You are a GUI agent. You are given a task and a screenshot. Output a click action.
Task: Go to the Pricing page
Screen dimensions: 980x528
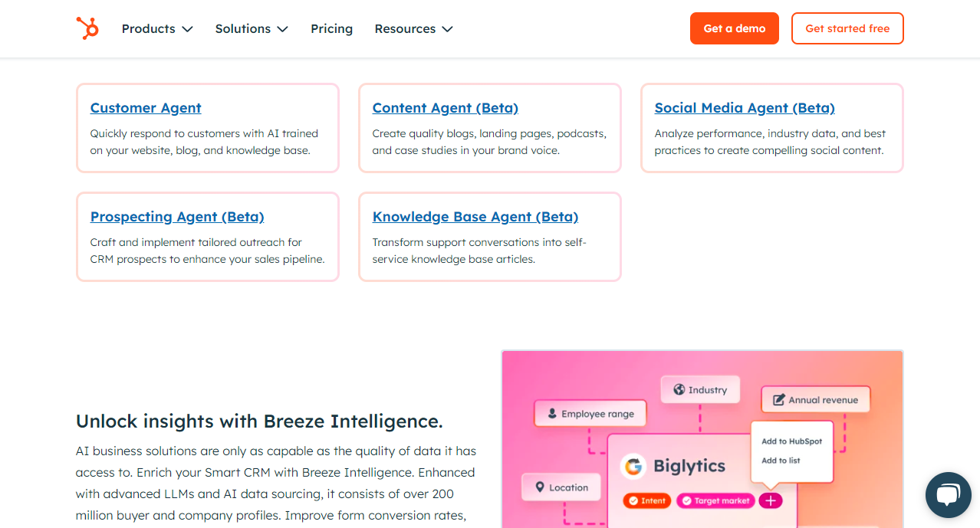click(x=331, y=28)
